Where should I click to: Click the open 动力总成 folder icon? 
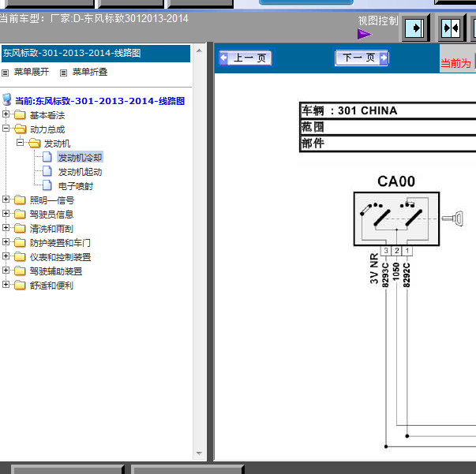(x=20, y=129)
